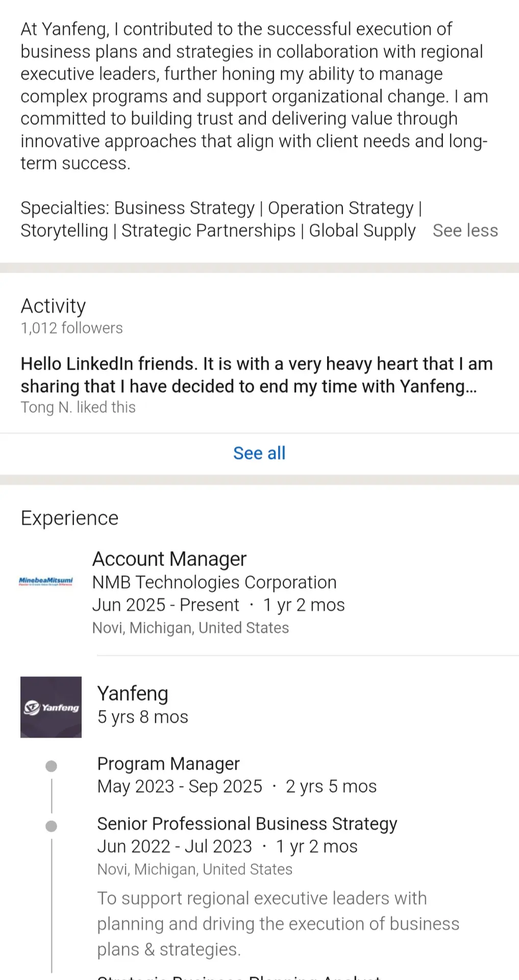Open the Activity section heading
The height and width of the screenshot is (980, 519).
(53, 306)
